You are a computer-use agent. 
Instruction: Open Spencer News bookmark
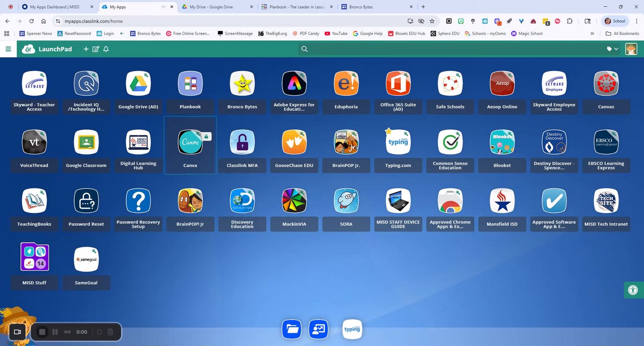pyautogui.click(x=36, y=34)
